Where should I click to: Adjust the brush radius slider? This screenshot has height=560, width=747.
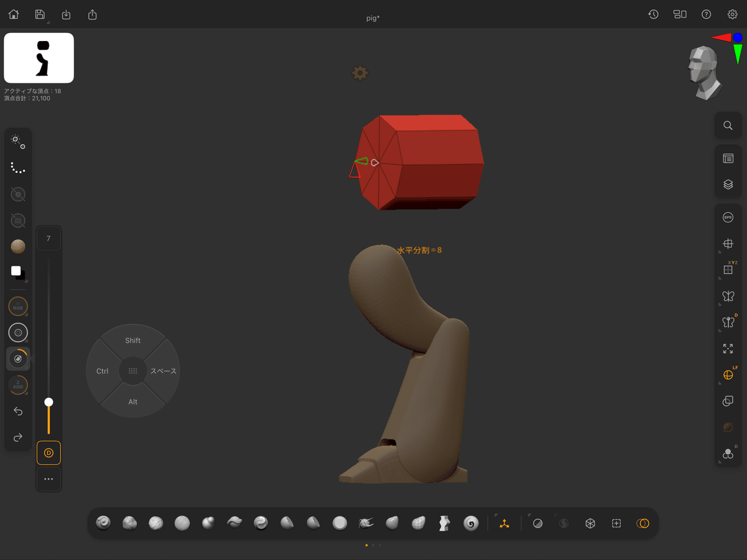point(49,402)
